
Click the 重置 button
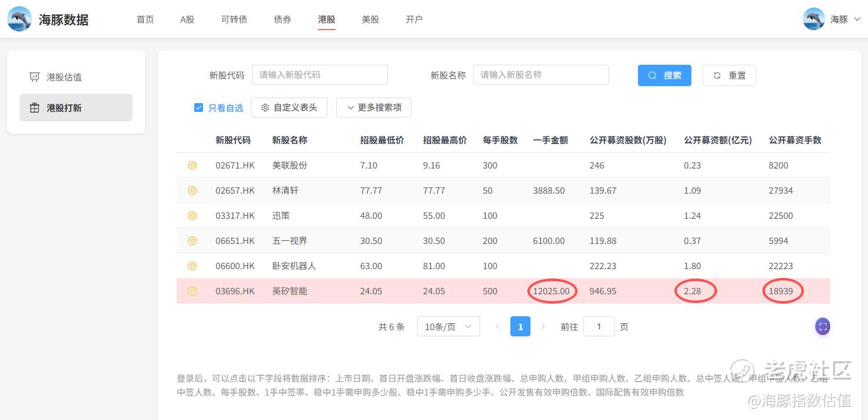729,75
